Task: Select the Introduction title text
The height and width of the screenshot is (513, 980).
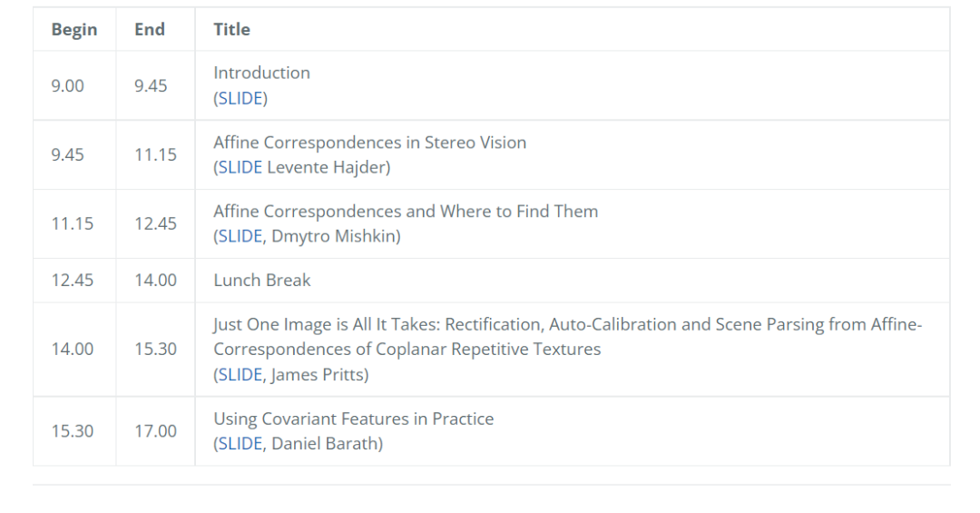Action: pyautogui.click(x=262, y=73)
